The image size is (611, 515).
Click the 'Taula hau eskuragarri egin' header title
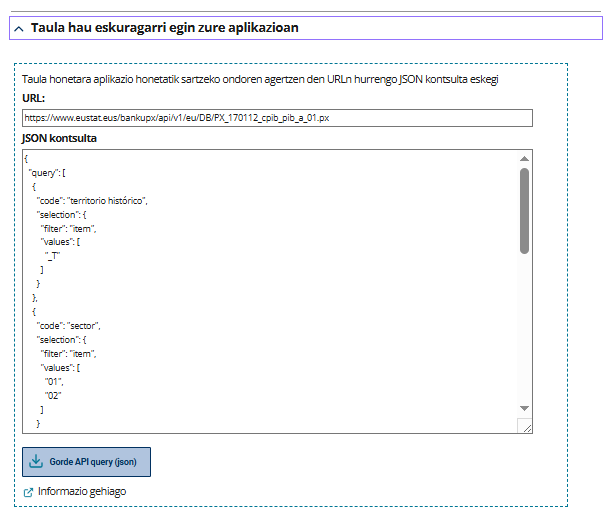pyautogui.click(x=164, y=28)
